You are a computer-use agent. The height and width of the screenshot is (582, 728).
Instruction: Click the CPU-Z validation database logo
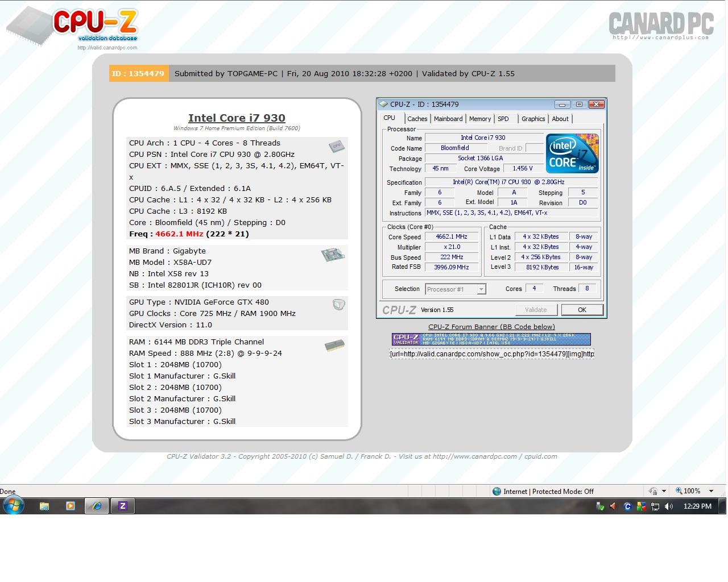pos(72,26)
